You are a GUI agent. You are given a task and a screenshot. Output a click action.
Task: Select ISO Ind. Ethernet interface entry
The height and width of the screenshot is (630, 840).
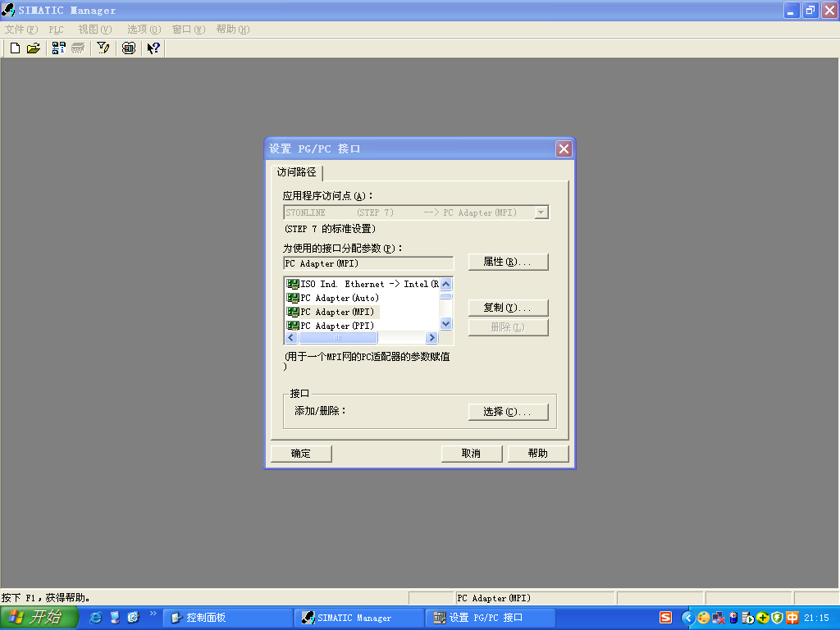click(361, 284)
